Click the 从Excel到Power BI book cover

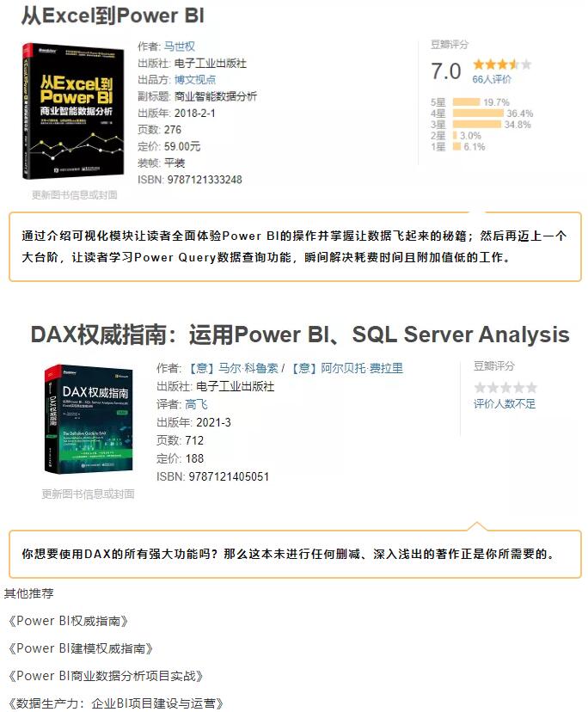pos(73,111)
